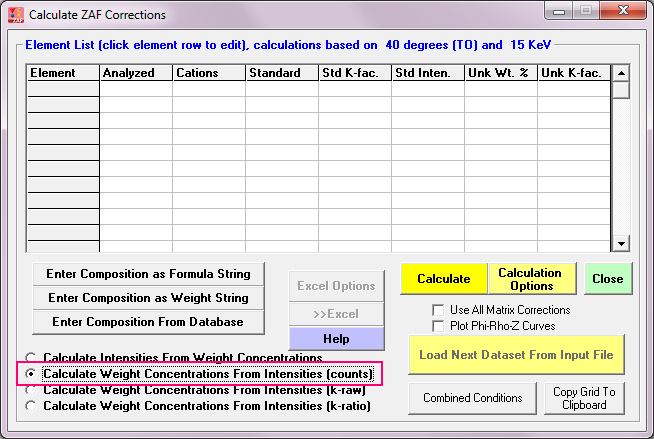654x439 pixels.
Task: Click the green Close button
Action: [x=607, y=279]
